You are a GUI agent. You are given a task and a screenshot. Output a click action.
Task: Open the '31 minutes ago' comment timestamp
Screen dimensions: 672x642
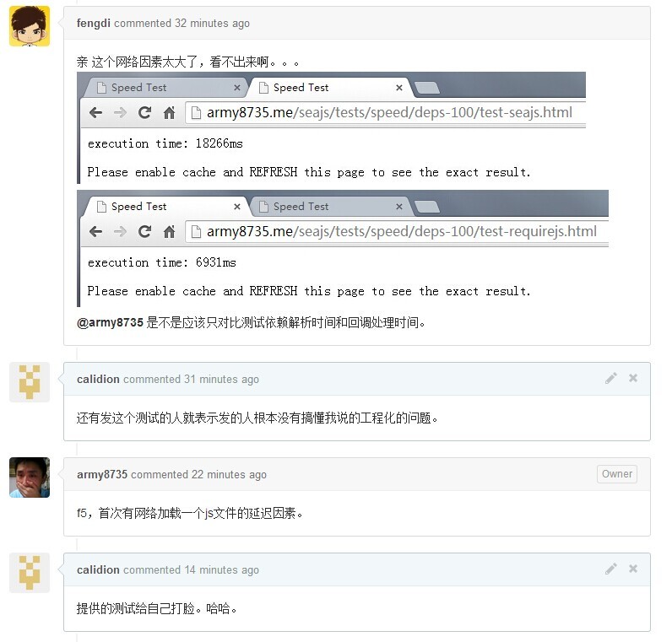221,379
